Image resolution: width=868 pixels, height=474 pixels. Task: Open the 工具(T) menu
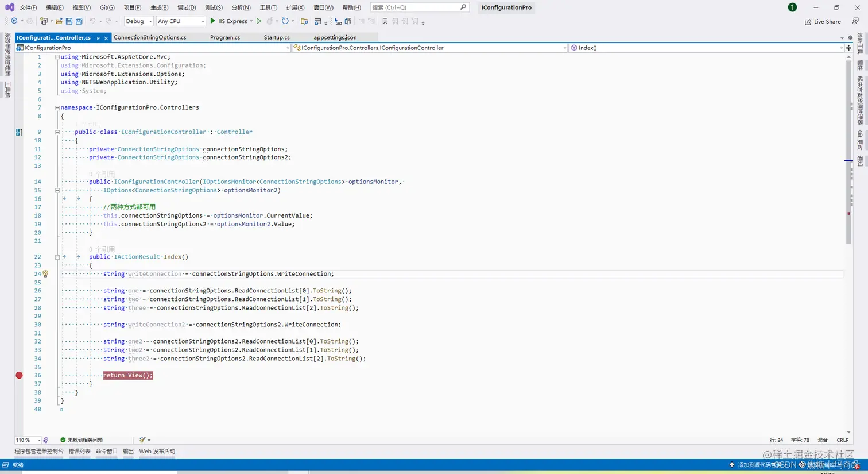268,7
